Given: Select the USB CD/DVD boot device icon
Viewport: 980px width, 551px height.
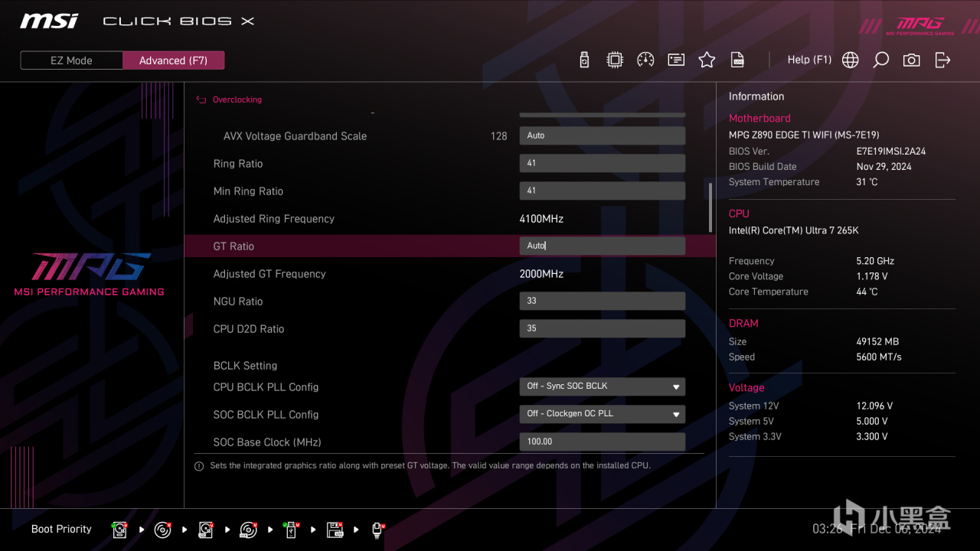Looking at the screenshot, I should tap(248, 530).
